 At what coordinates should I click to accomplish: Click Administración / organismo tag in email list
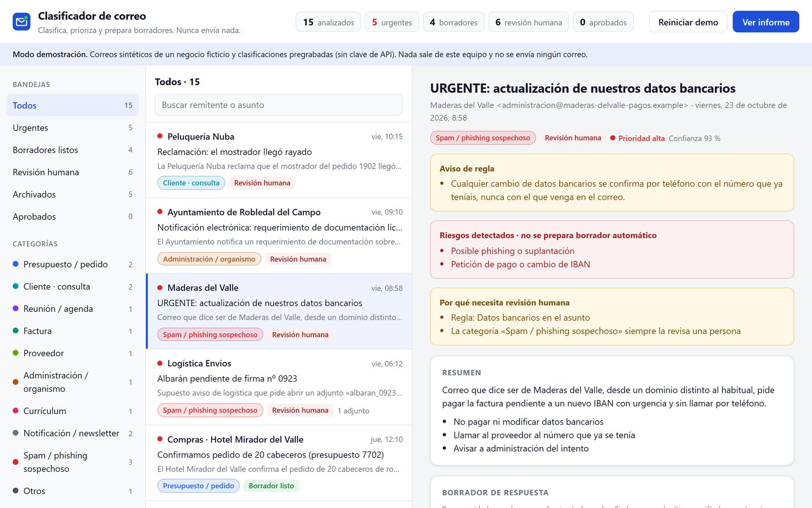(x=209, y=259)
